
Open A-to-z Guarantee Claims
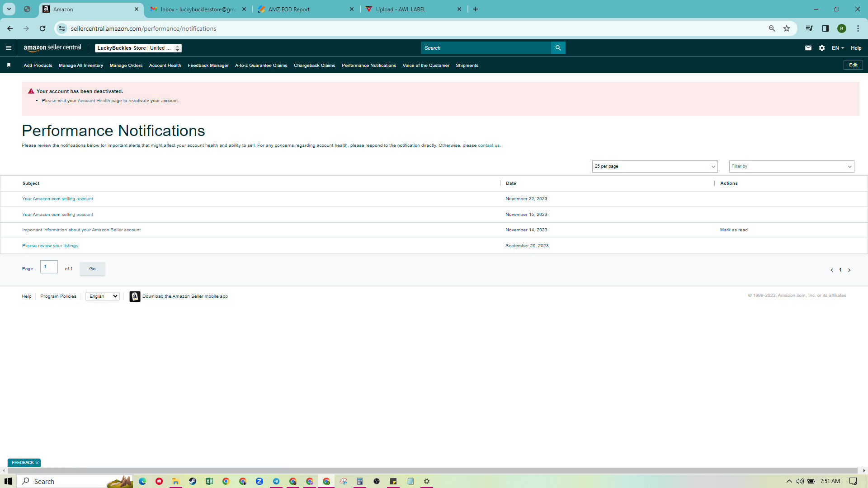coord(261,66)
